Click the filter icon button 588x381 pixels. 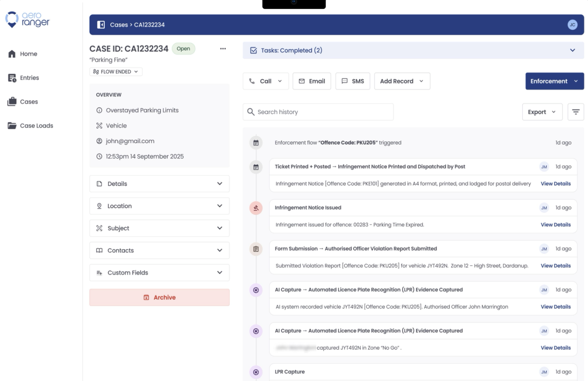click(576, 112)
